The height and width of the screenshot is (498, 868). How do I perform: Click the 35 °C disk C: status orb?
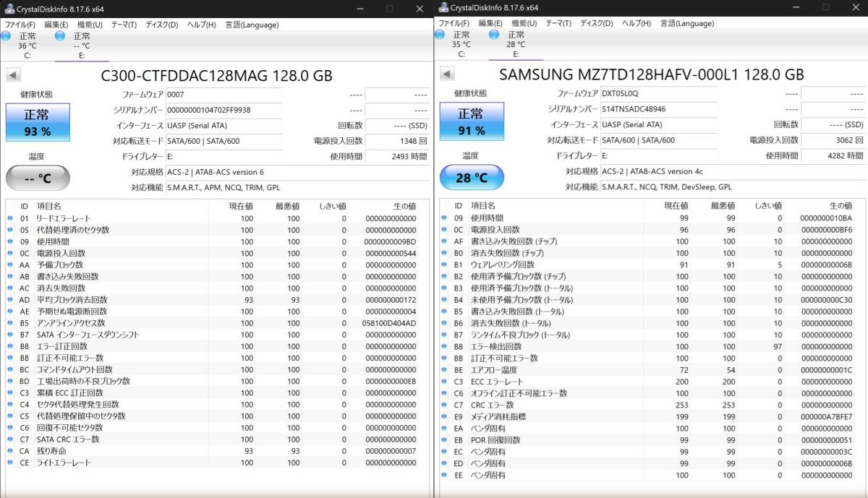click(x=439, y=35)
